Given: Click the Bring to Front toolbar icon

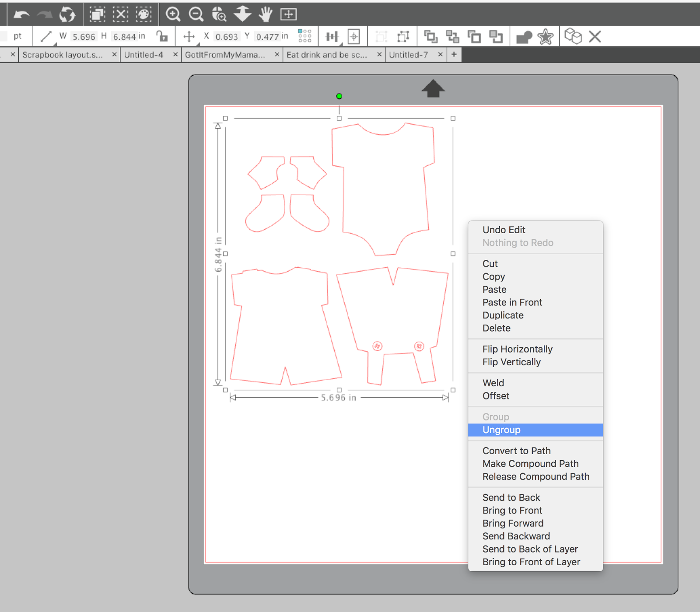Looking at the screenshot, I should click(431, 37).
